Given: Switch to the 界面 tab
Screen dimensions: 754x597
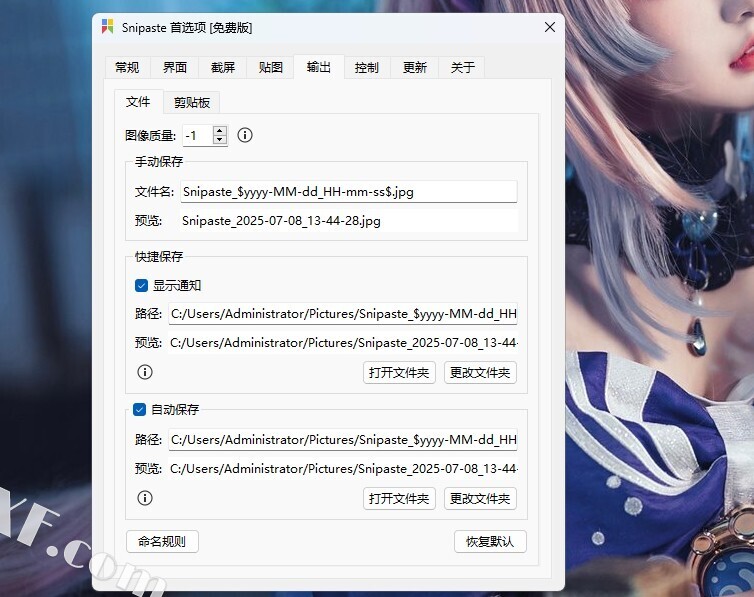Looking at the screenshot, I should pos(175,67).
